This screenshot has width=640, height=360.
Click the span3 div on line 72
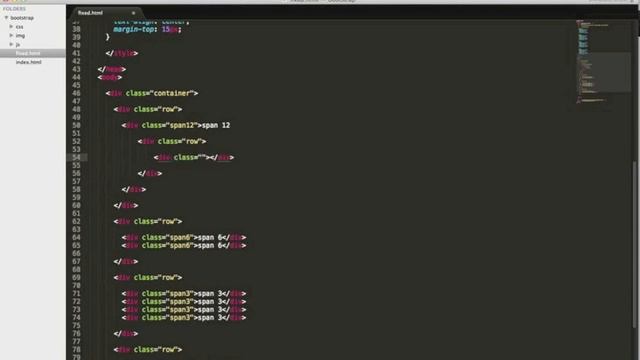pos(184,301)
